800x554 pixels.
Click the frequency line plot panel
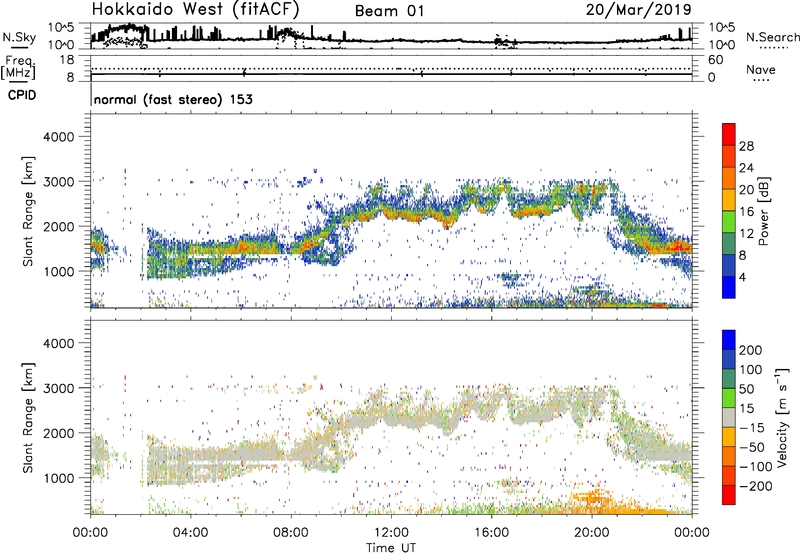(391, 68)
